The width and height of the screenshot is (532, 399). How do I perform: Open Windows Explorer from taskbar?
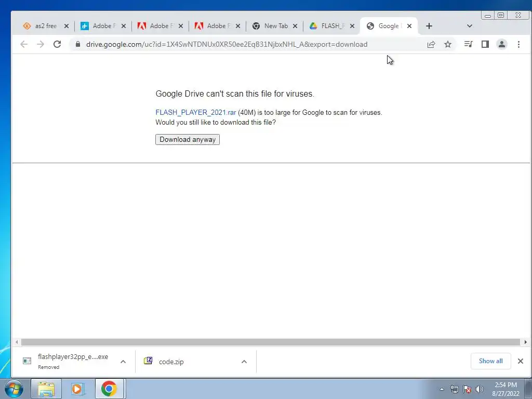coord(46,389)
